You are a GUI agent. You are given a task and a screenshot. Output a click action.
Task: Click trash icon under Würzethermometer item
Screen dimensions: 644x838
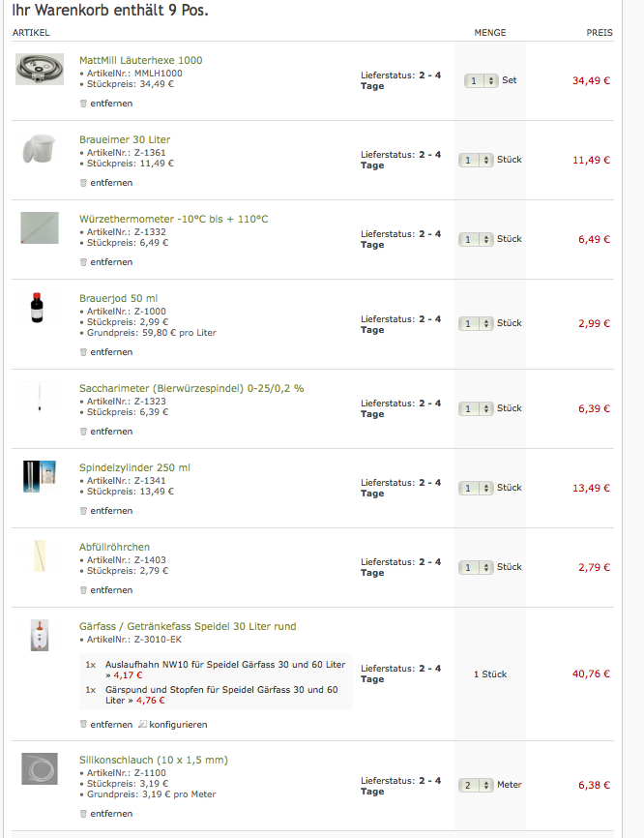pos(83,262)
